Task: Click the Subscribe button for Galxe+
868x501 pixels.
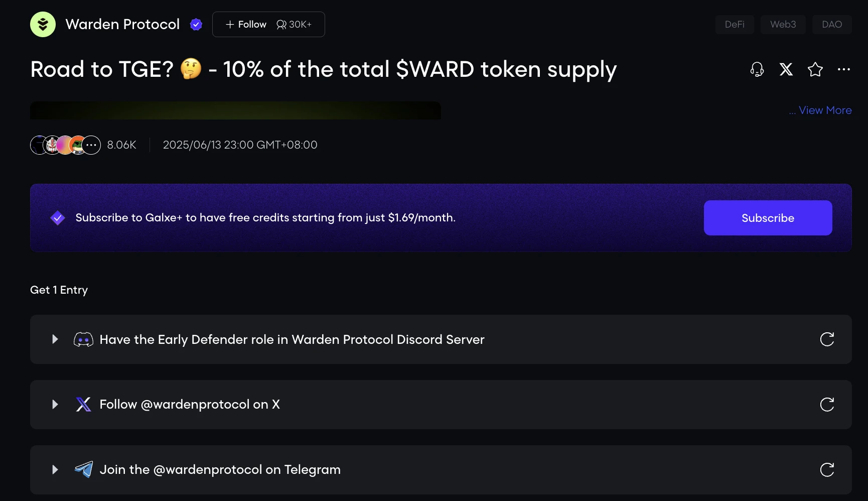Action: pos(768,218)
